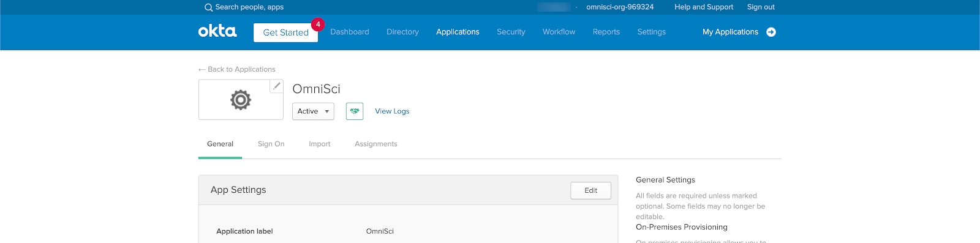Open the Directory menu
This screenshot has height=243, width=980.
(x=402, y=32)
